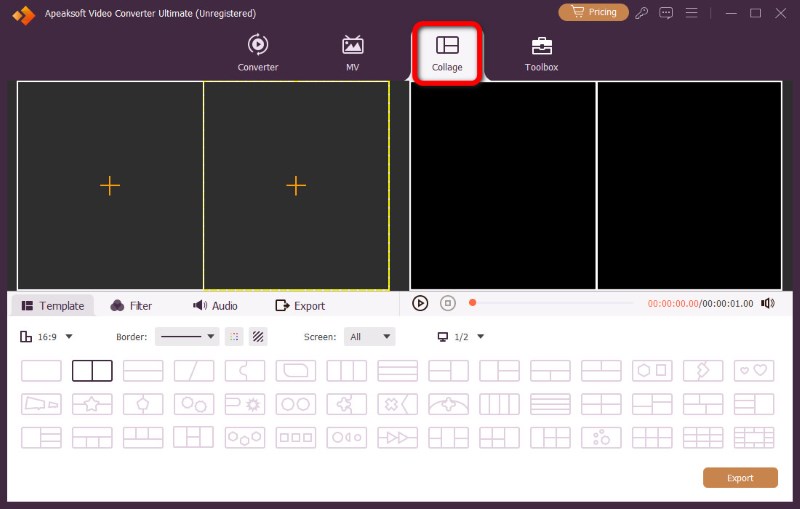Choose the top-bottom halves split template
Image resolution: width=800 pixels, height=509 pixels.
(x=143, y=371)
